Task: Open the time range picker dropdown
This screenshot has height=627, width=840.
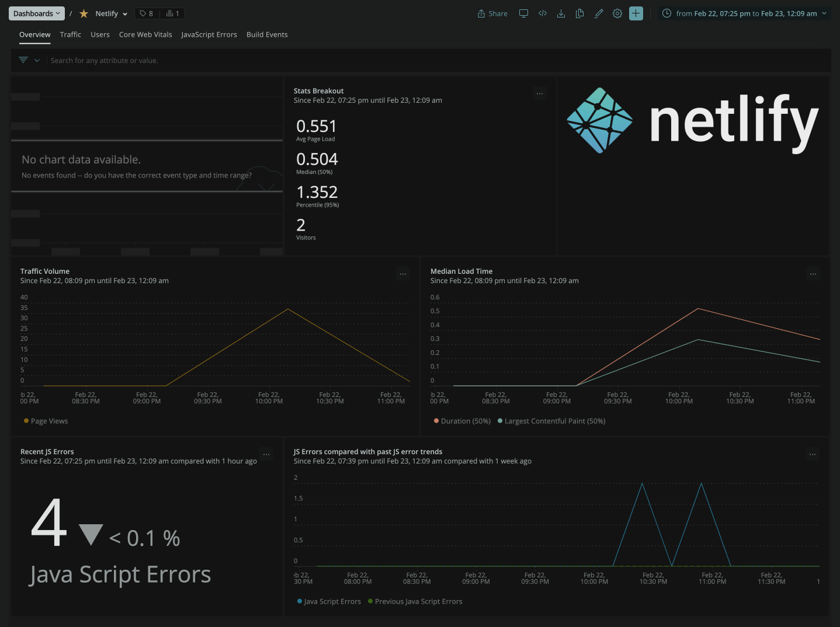Action: coord(745,13)
